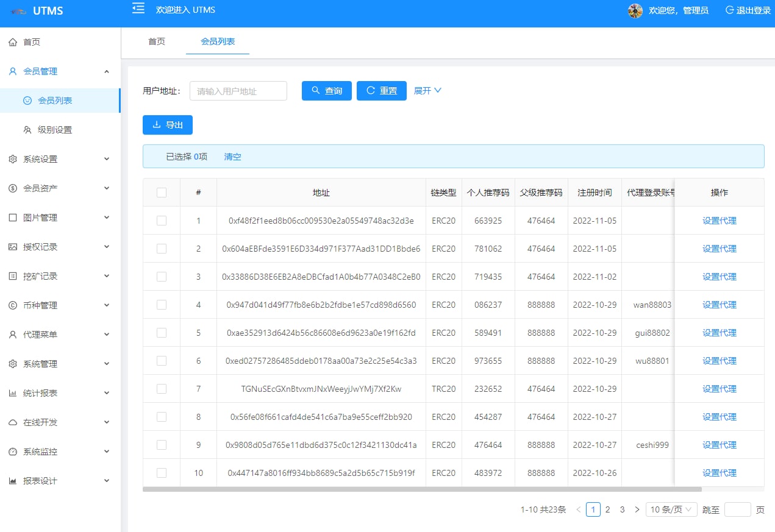The image size is (775, 532).
Task: Go to page 2
Action: 607,509
